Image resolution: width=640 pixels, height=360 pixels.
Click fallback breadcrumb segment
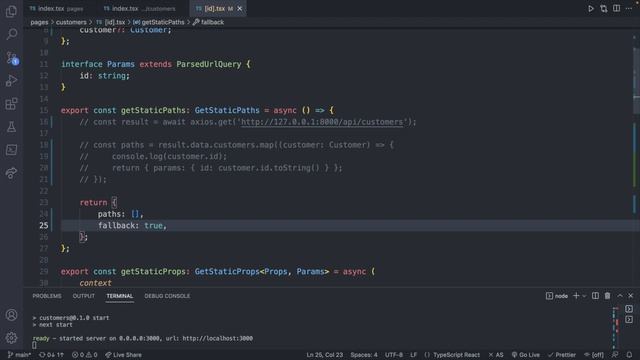(x=209, y=22)
